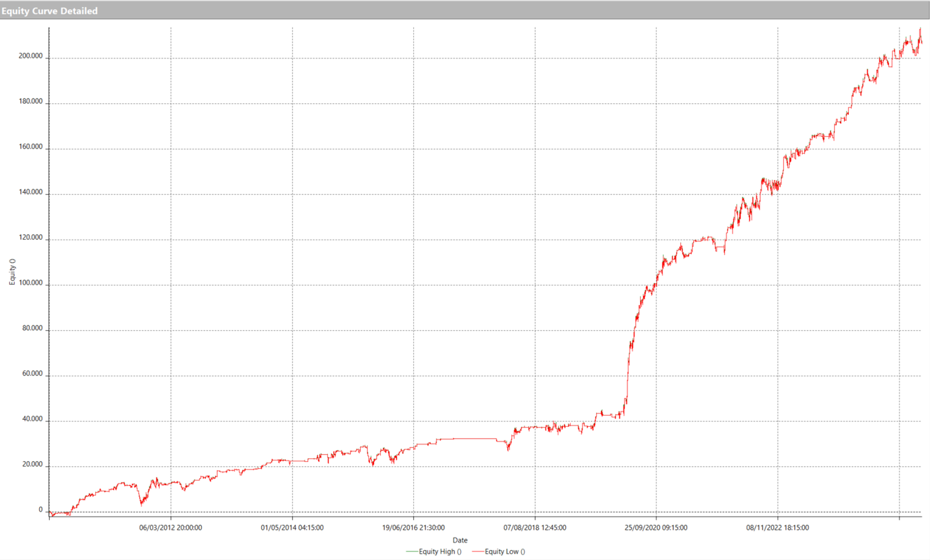Click the 19/06/2016 21:30:00 date label
930x560 pixels.
coord(413,527)
